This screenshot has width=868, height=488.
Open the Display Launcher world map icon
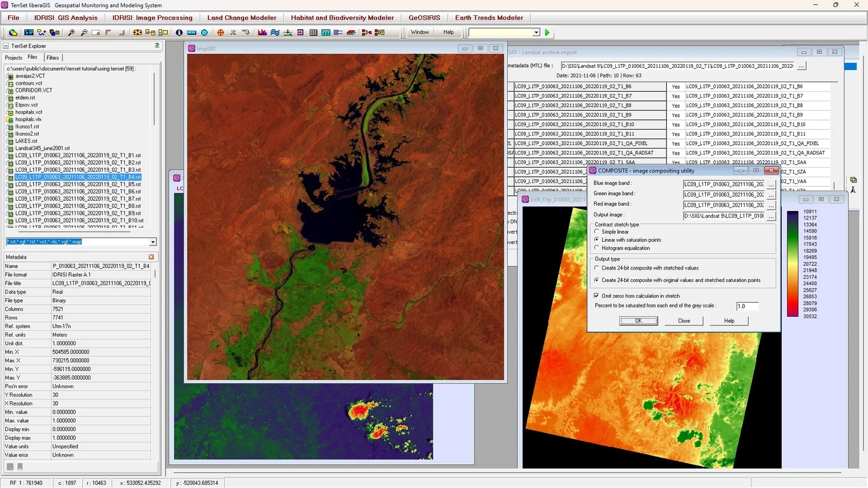coord(29,33)
